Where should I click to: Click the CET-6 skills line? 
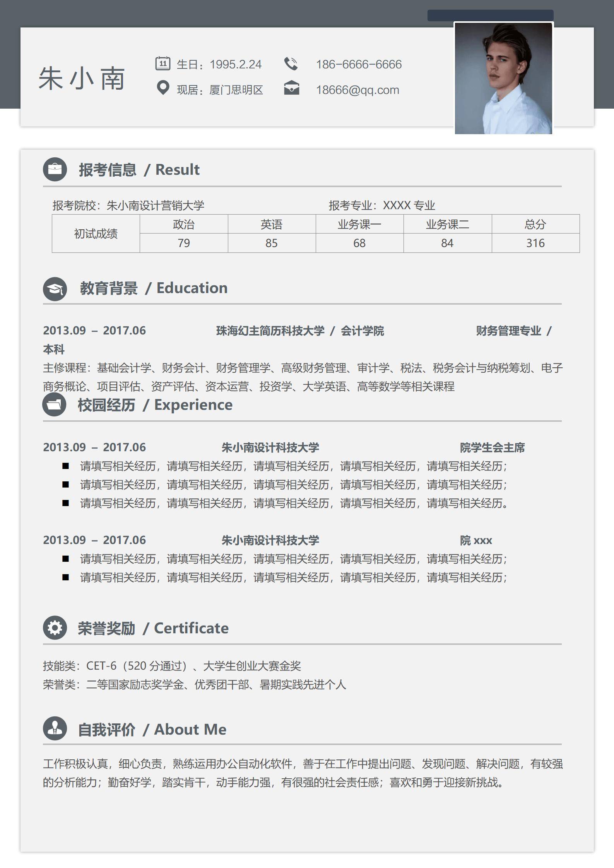[172, 666]
